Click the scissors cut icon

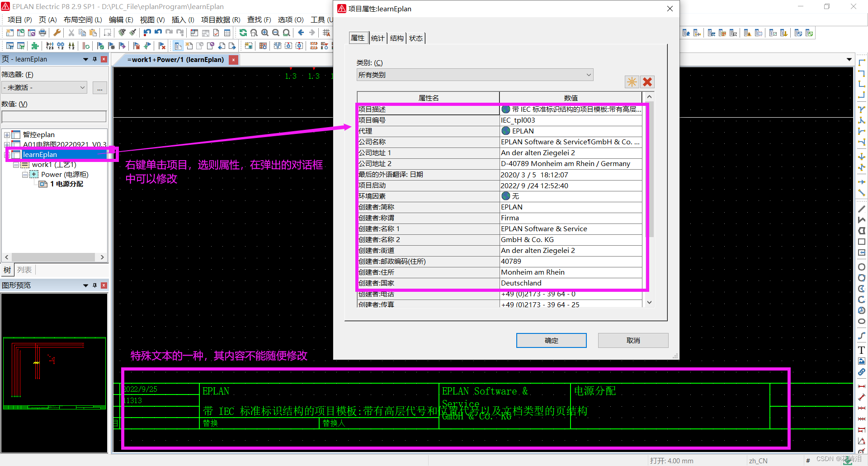71,33
